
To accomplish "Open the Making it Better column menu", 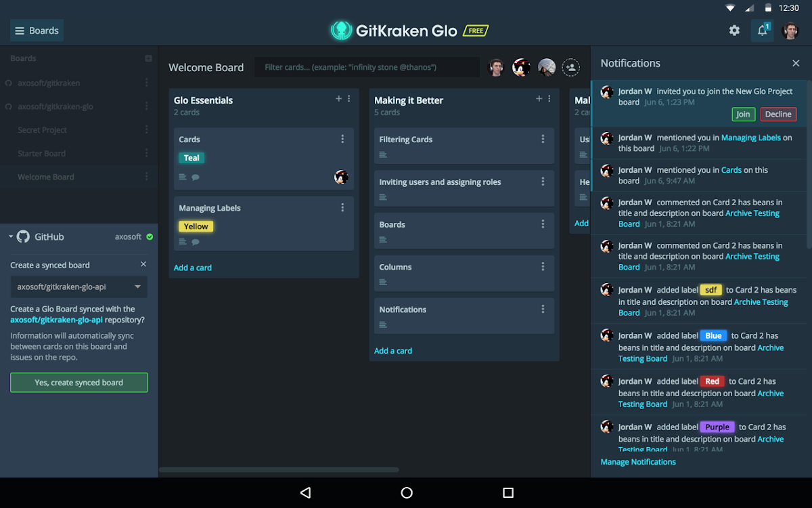I will click(550, 99).
